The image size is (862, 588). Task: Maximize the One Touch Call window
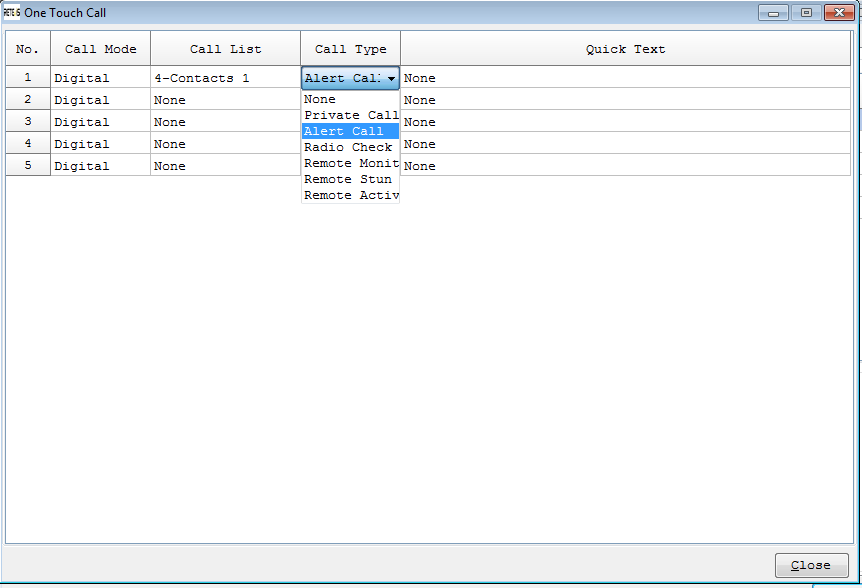[805, 13]
